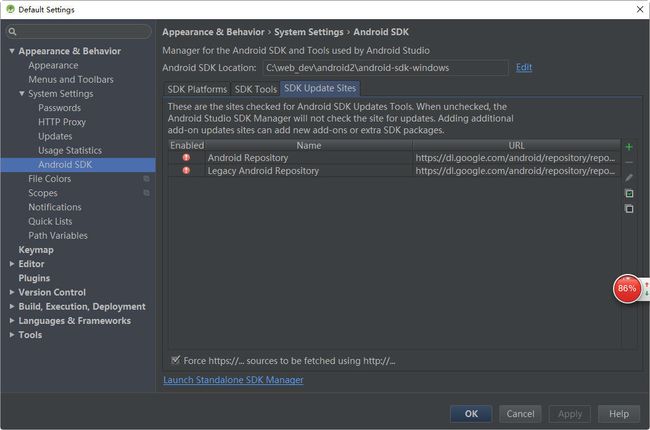Click project-level icon beside File Colors
650x430 pixels.
[146, 179]
